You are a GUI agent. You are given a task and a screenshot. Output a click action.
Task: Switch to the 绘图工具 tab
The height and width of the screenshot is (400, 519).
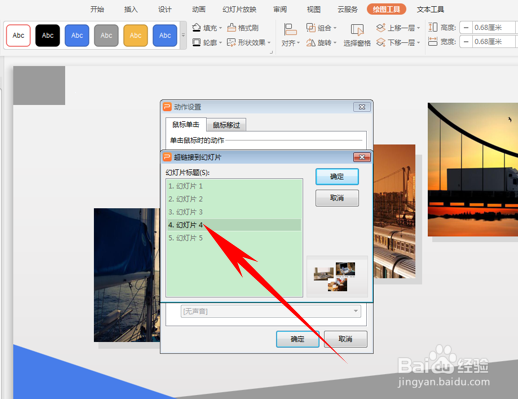(x=386, y=9)
